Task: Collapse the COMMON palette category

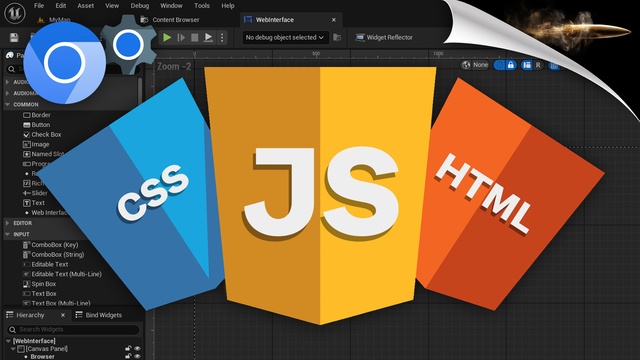Action: 8,104
